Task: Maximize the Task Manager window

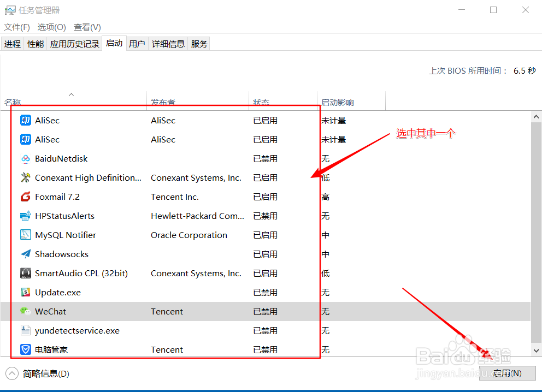Action: pyautogui.click(x=493, y=10)
